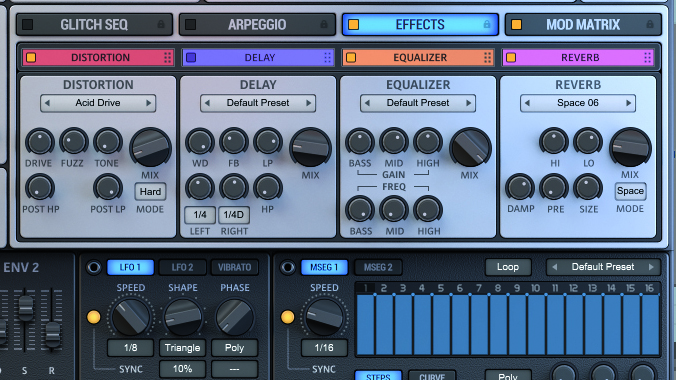The image size is (676, 380).
Task: Select previous Reverb preset before Space 06
Action: (x=527, y=103)
